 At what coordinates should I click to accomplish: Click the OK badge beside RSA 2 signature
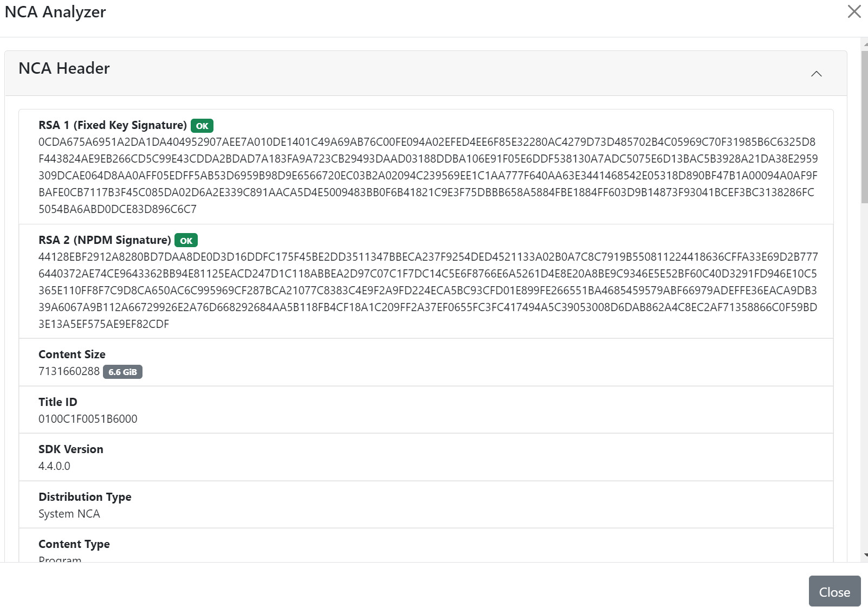click(x=186, y=241)
